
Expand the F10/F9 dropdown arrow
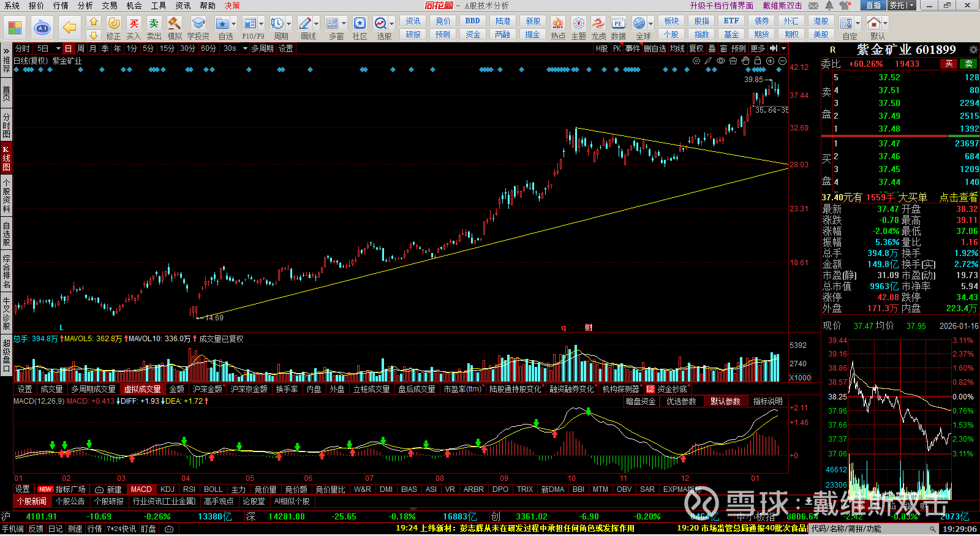coord(261,23)
